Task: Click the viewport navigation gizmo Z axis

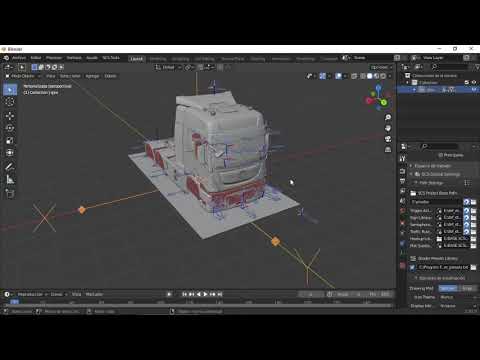Action: [x=378, y=88]
